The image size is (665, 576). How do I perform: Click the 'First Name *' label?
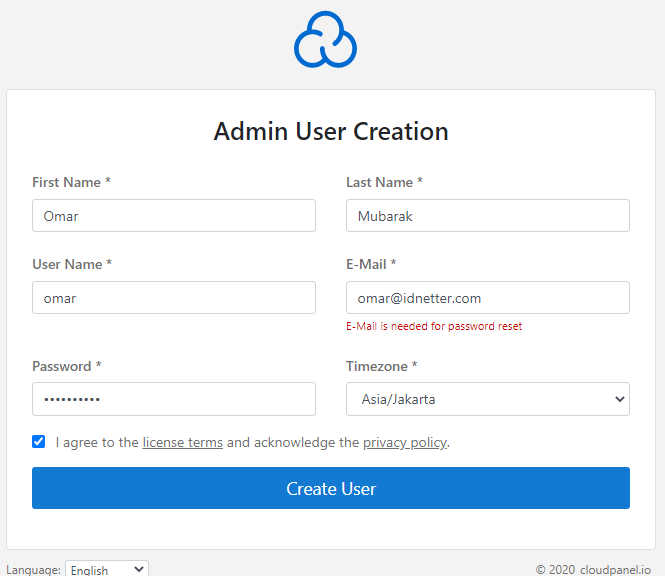[71, 182]
